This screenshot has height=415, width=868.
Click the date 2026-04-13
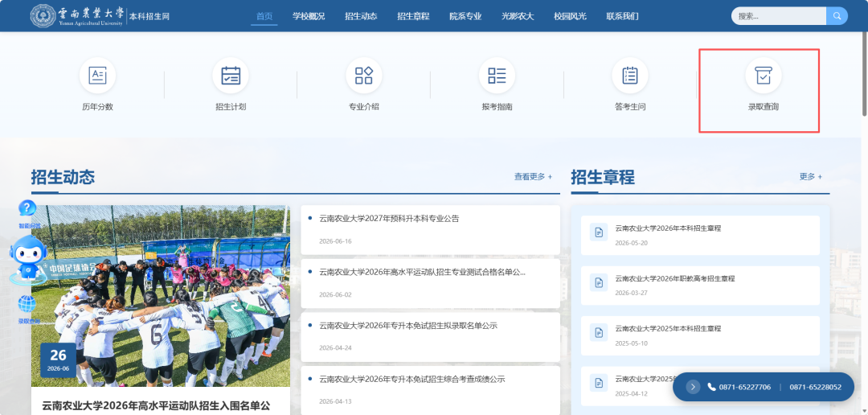click(335, 401)
